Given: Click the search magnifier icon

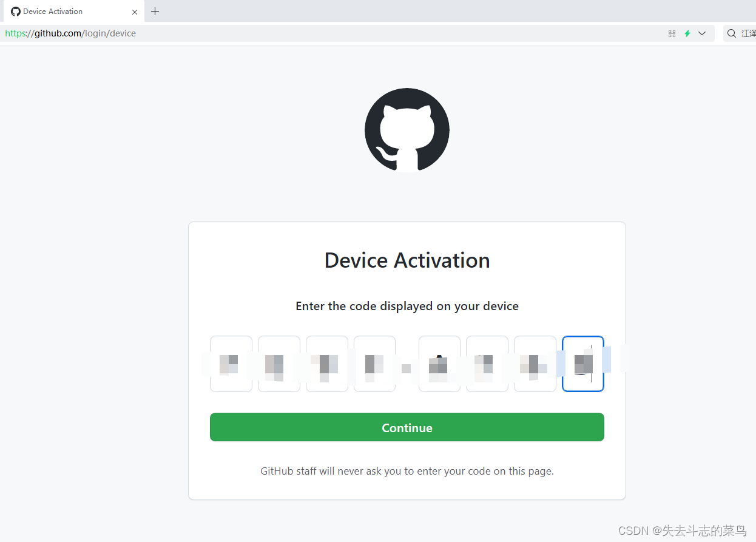Looking at the screenshot, I should point(732,33).
